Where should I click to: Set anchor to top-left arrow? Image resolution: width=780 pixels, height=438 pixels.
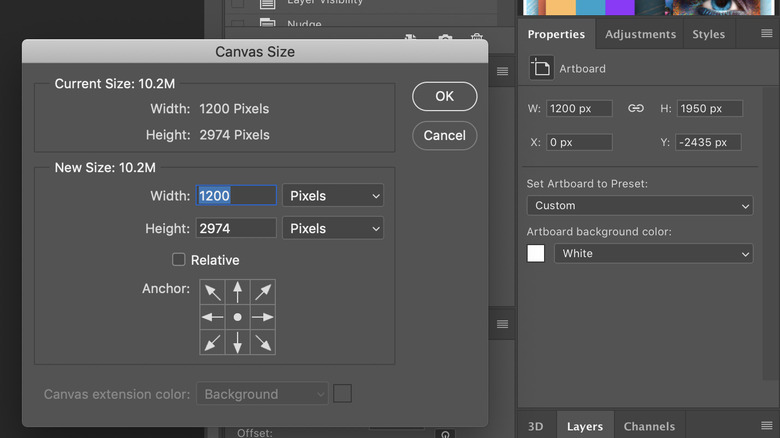212,292
